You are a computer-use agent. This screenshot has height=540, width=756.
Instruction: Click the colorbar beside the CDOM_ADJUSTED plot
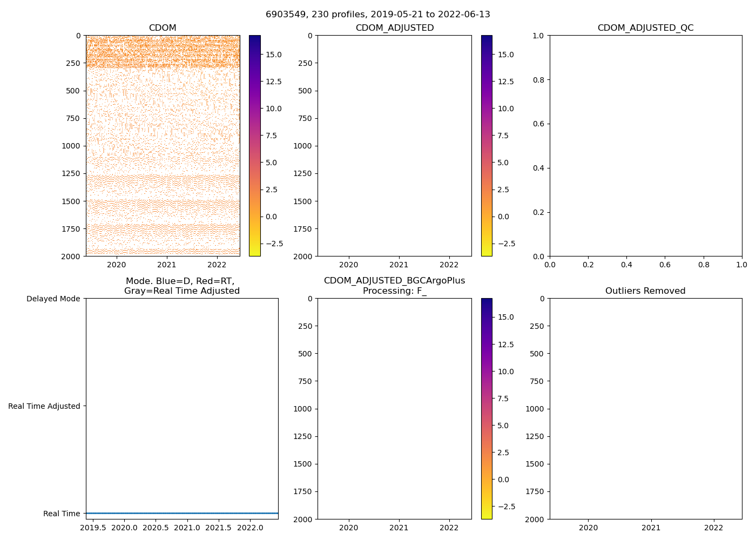[487, 146]
